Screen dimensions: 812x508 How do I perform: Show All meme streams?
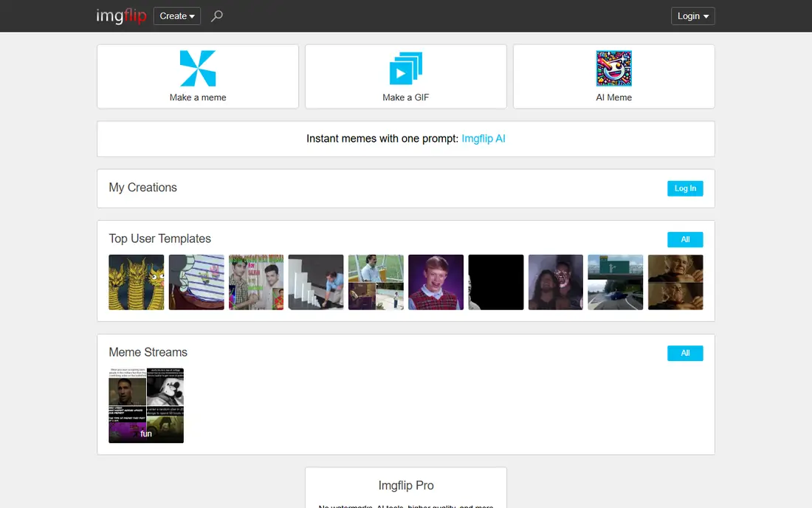coord(685,353)
